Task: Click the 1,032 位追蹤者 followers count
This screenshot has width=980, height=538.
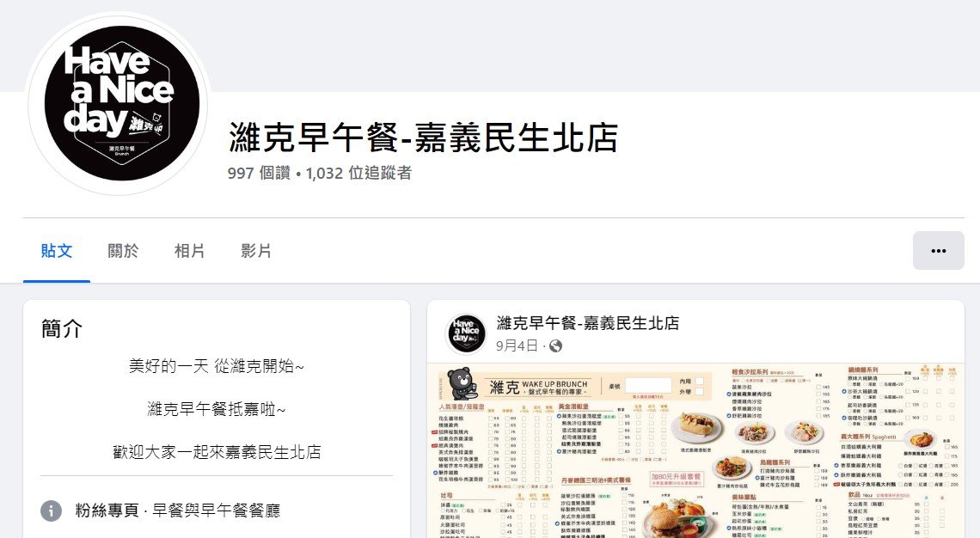Action: pos(358,173)
